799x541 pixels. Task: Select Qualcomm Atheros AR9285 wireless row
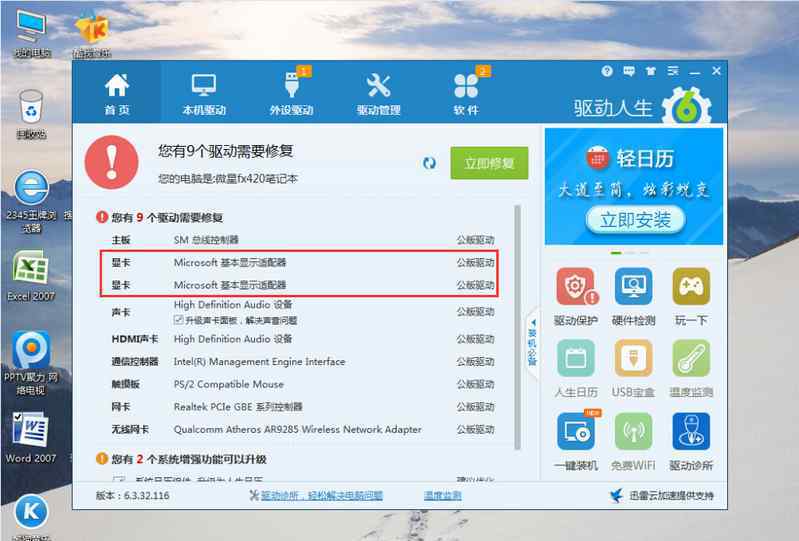tap(303, 429)
